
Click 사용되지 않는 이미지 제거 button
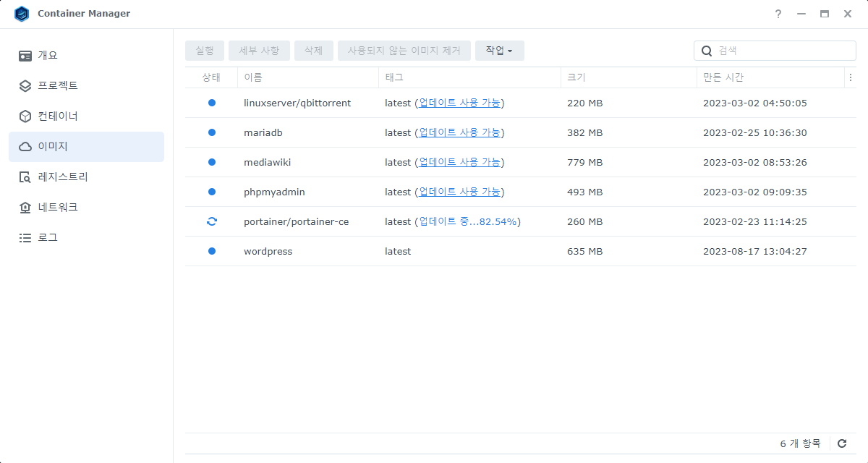[x=404, y=51]
